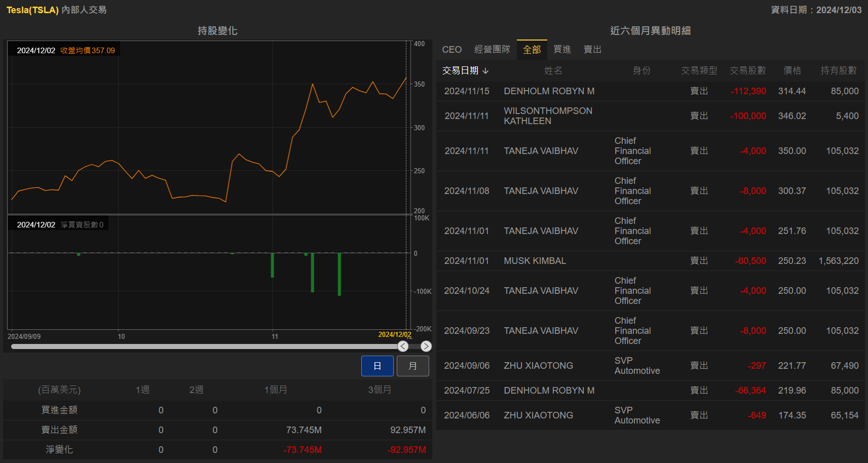This screenshot has width=868, height=463.
Task: Click the 2024/10/24 date cell
Action: point(467,291)
